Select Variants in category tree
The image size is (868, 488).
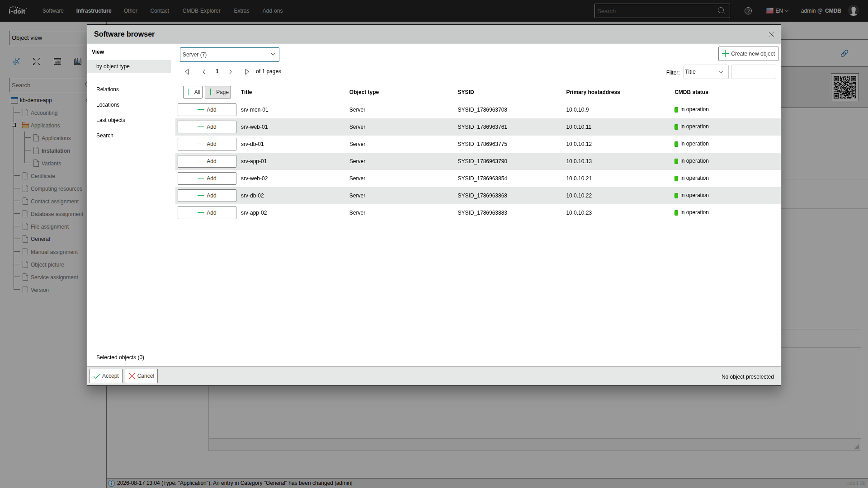(51, 164)
